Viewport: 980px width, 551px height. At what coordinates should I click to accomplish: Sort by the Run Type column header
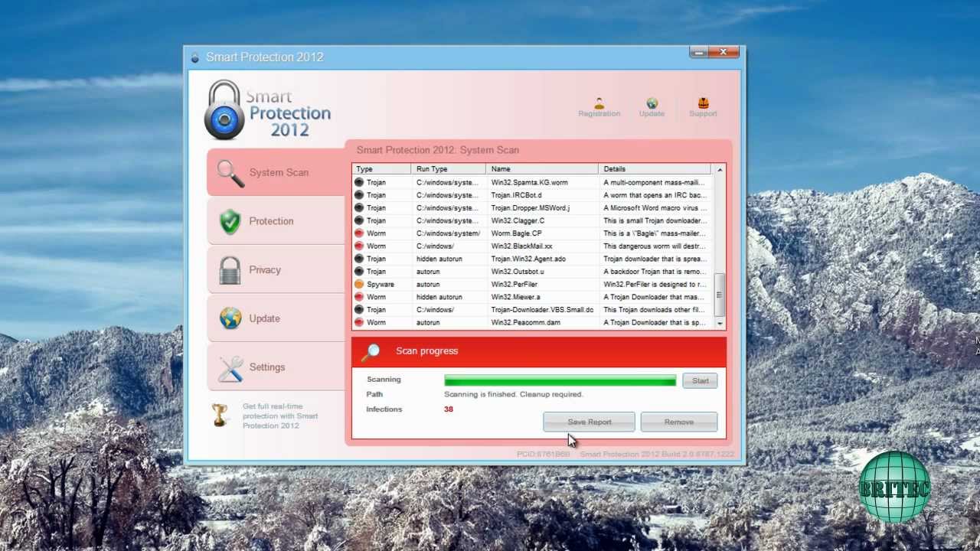coord(449,169)
